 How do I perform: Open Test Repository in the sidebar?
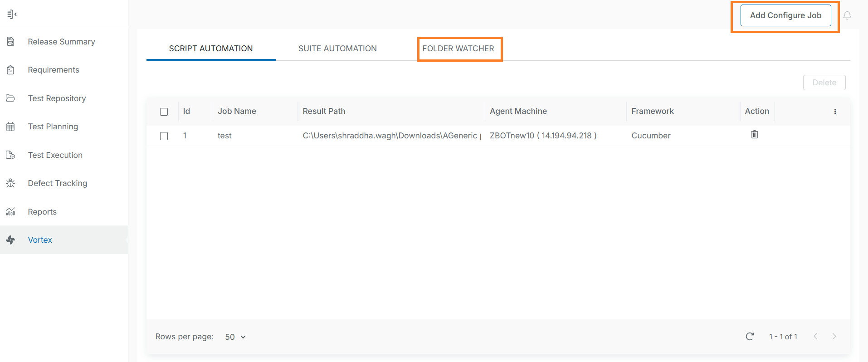[x=57, y=98]
